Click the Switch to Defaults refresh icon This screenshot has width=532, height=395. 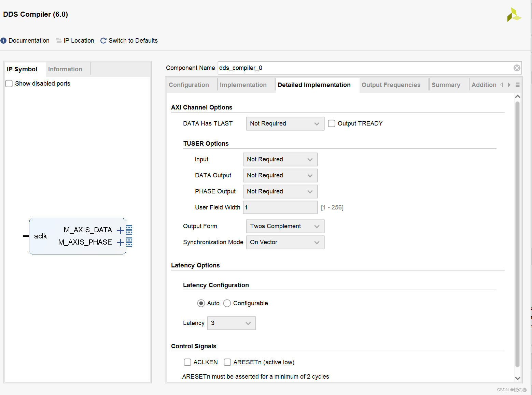103,41
